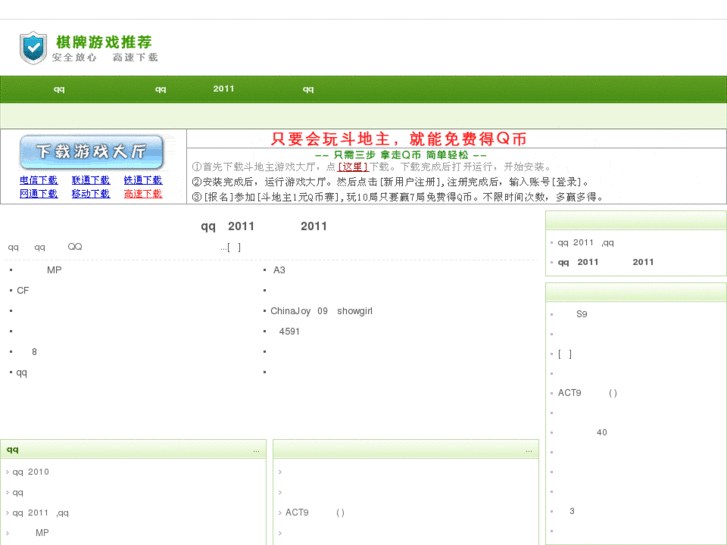Open the 电信下载 download link
Screen dimensions: 727x545
tap(38, 180)
